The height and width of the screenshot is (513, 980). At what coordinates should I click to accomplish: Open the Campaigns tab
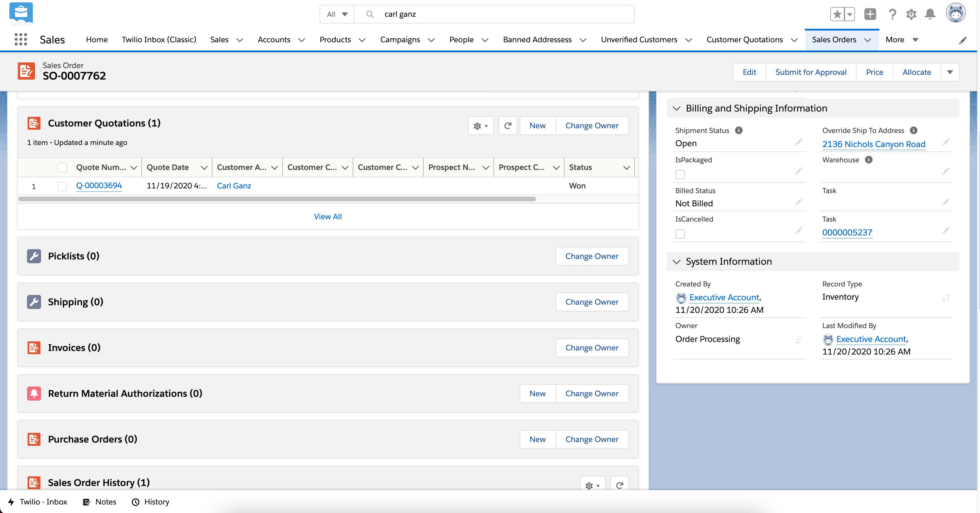tap(400, 40)
